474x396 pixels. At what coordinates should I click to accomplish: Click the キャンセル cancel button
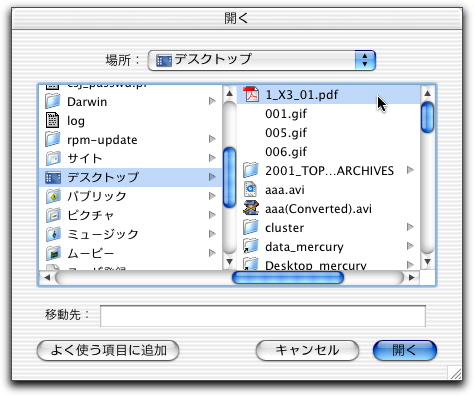click(307, 350)
